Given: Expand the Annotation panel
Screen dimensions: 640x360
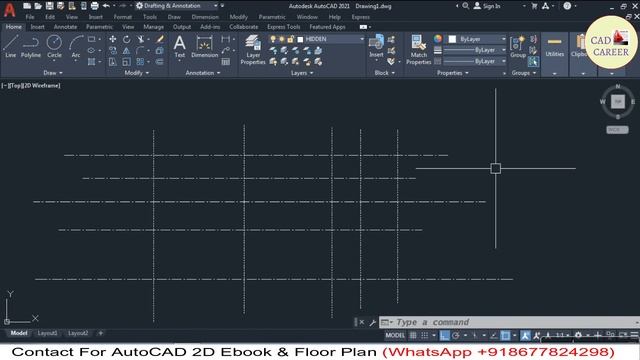Looking at the screenshot, I should click(203, 73).
